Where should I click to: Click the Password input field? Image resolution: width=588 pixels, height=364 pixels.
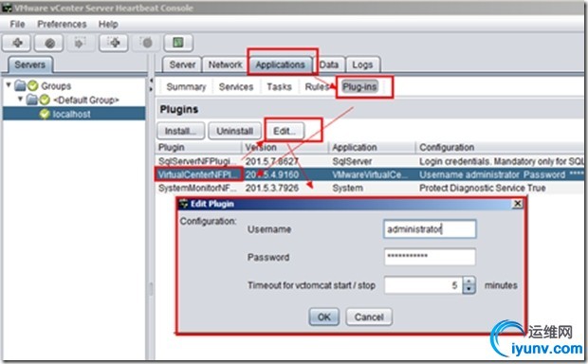(x=430, y=257)
